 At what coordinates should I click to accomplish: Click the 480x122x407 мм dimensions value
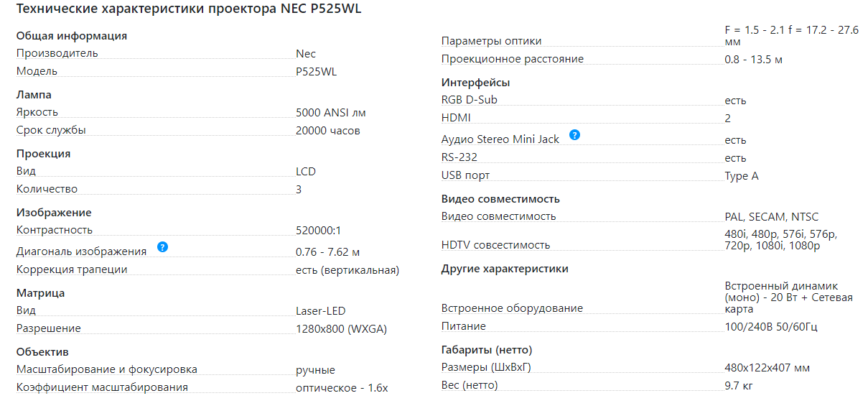767,369
